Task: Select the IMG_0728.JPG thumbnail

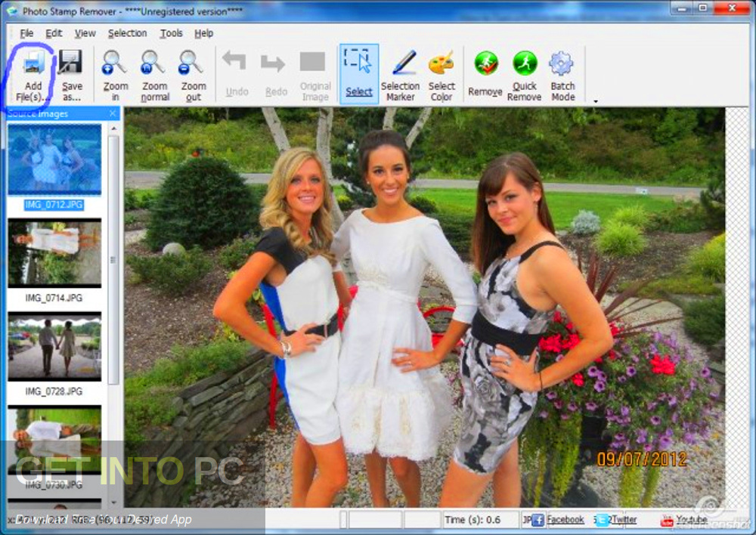Action: [x=54, y=345]
